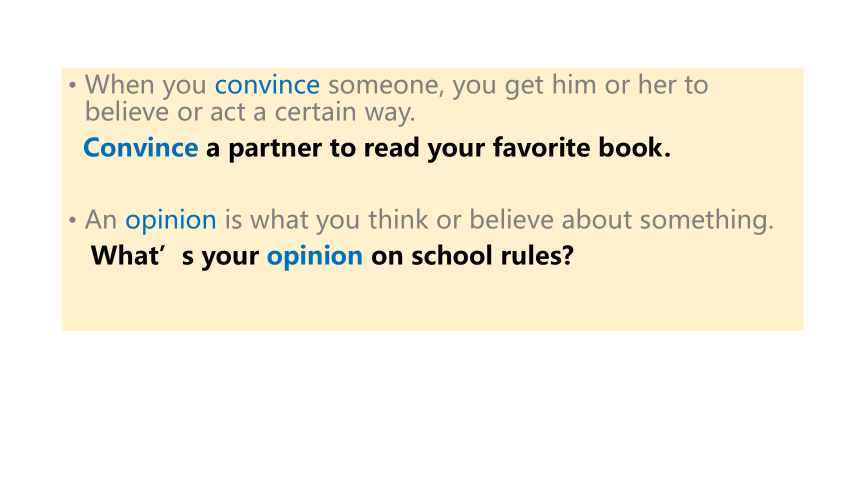Click the blue word convince in first bullet
Screen dimensions: 860x484
click(x=267, y=86)
